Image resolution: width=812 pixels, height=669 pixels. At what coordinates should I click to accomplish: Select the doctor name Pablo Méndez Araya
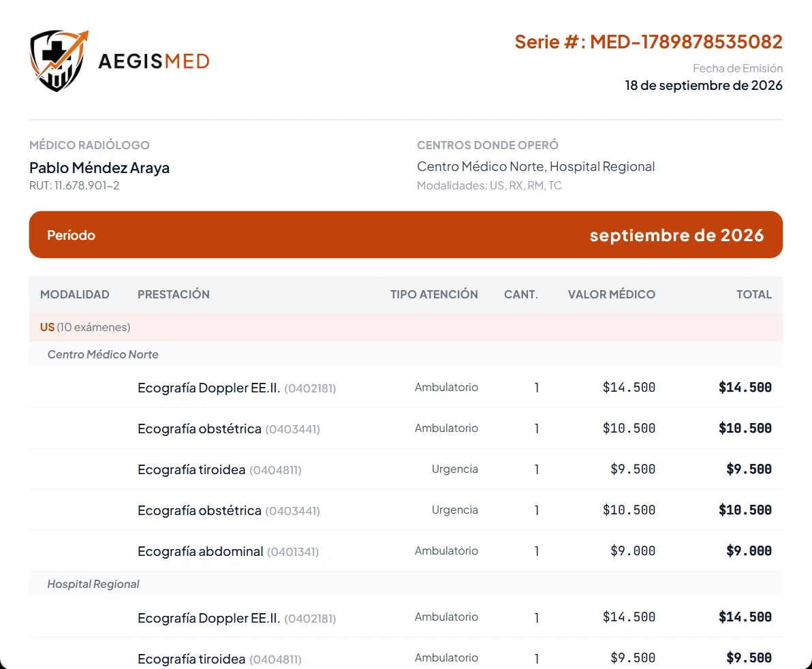click(99, 168)
